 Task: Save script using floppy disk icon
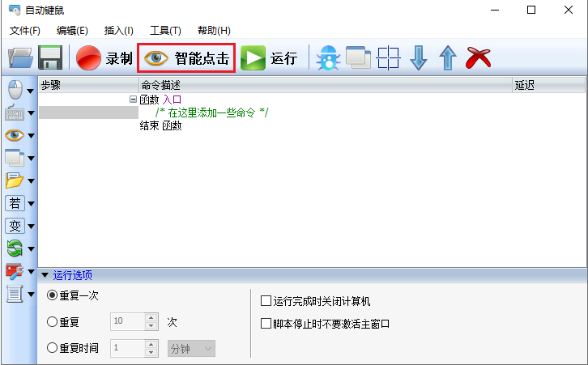tap(50, 57)
